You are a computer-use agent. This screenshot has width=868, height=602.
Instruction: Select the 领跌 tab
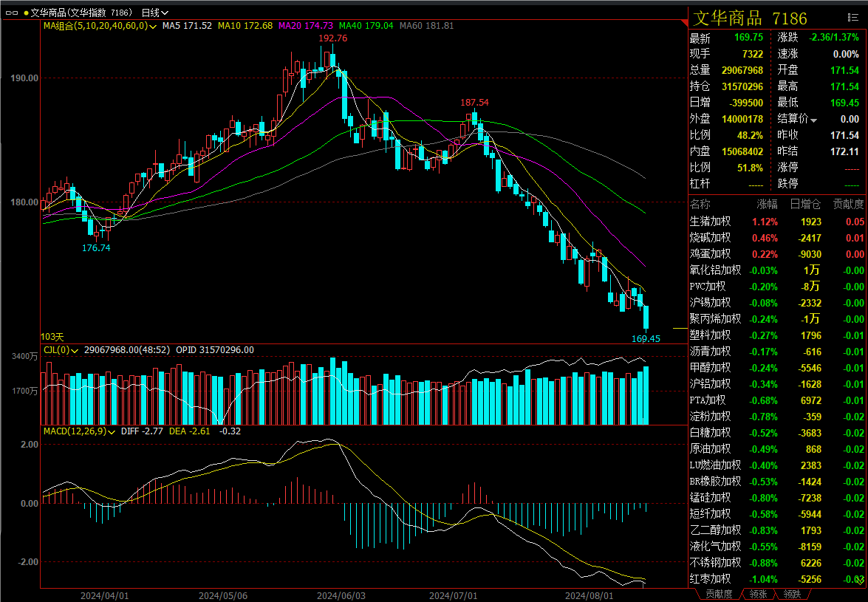tap(792, 594)
